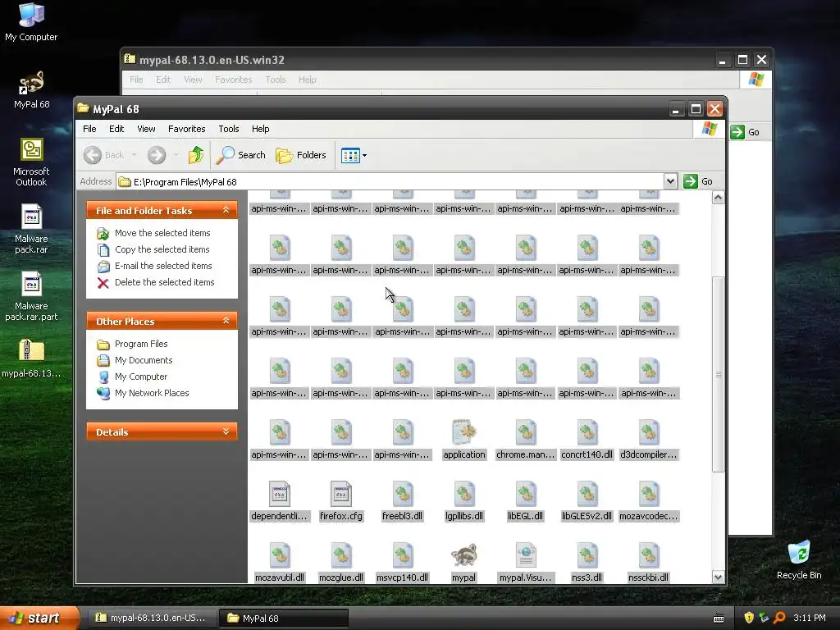The height and width of the screenshot is (630, 840).
Task: Select mozavutil.dll file icon
Action: point(280,555)
